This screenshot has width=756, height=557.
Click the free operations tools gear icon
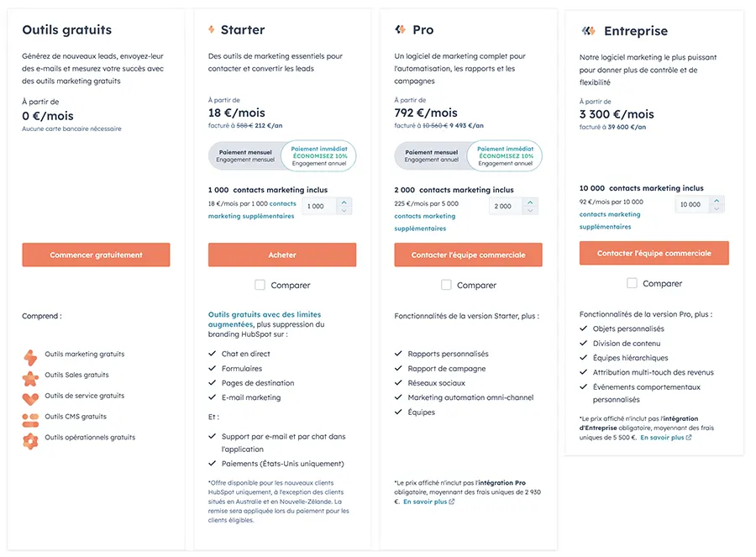30,439
